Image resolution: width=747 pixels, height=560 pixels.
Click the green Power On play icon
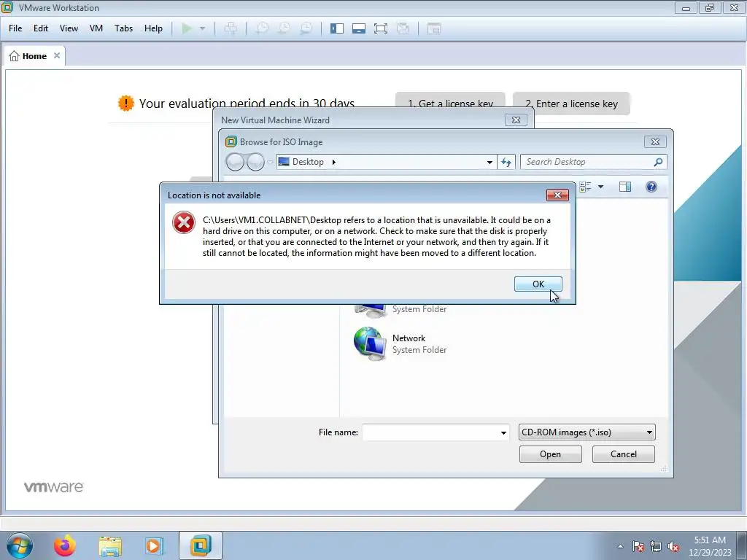(x=187, y=28)
